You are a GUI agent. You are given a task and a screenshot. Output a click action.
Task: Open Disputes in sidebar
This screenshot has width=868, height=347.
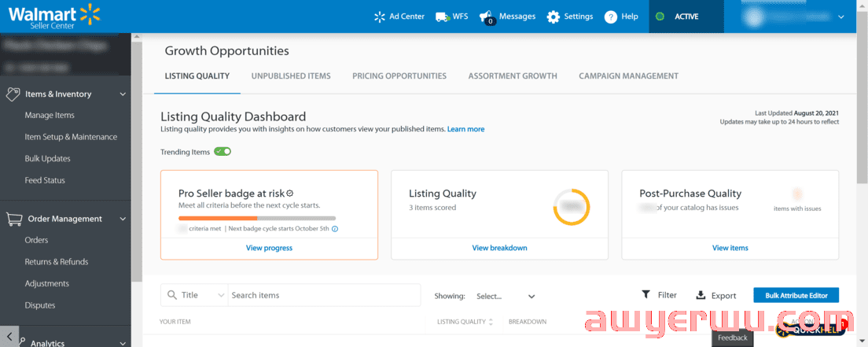[40, 305]
